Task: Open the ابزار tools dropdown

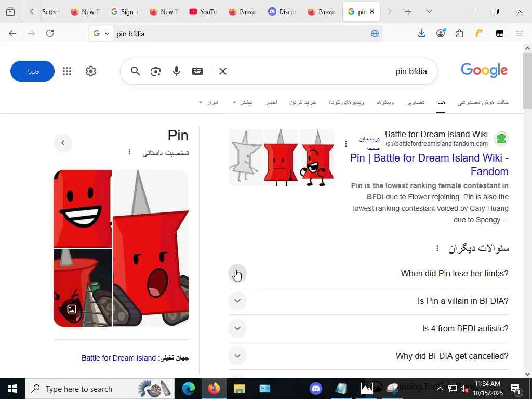Action: coord(208,102)
